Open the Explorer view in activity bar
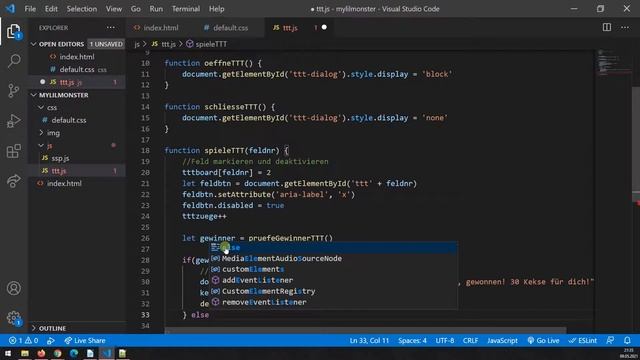This screenshot has width=640, height=360. click(13, 31)
